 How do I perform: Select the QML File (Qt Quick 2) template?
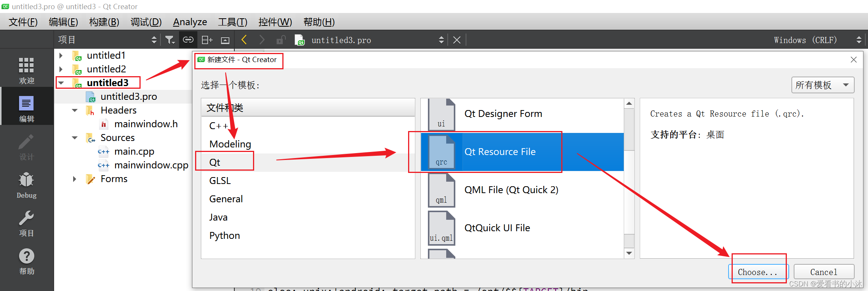pos(522,190)
